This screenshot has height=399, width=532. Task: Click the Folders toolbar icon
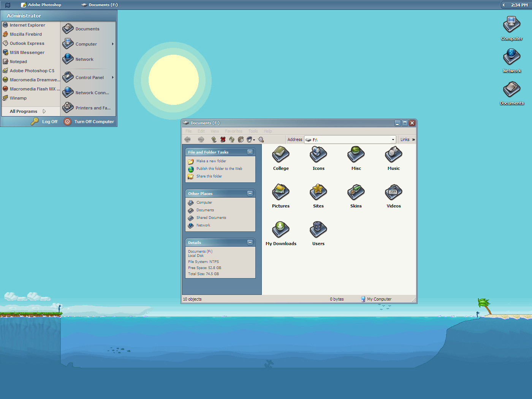click(241, 139)
